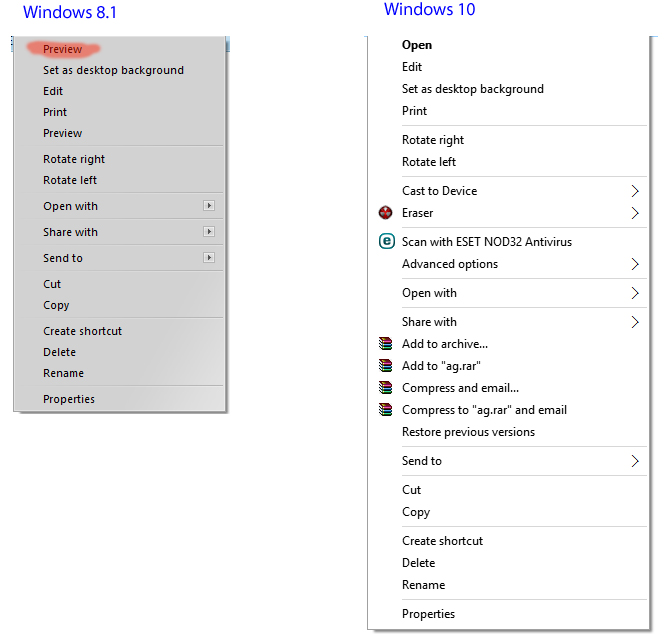Choose Rename in Windows 10 menu
Screen dimensions: 671x634
[x=423, y=585]
